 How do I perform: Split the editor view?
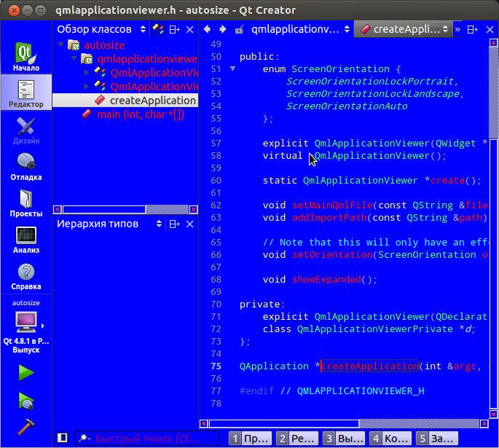[472, 30]
